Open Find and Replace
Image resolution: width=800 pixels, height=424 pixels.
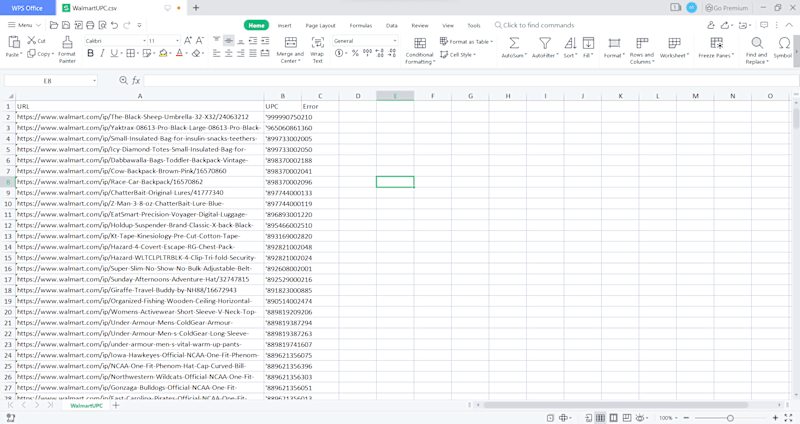[757, 50]
